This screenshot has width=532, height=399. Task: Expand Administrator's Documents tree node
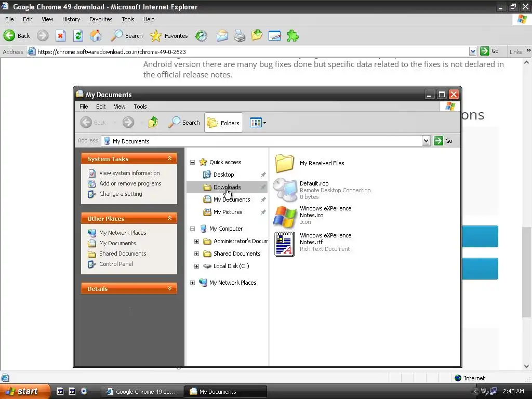(x=196, y=241)
